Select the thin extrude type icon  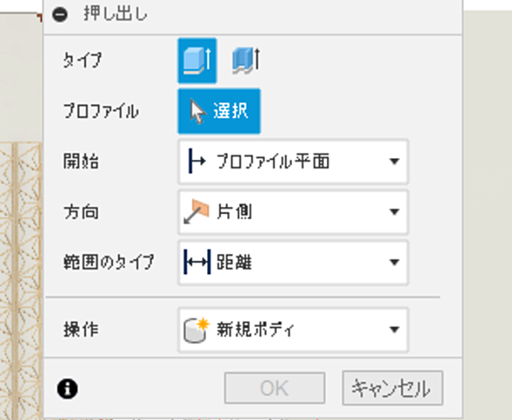(x=246, y=61)
